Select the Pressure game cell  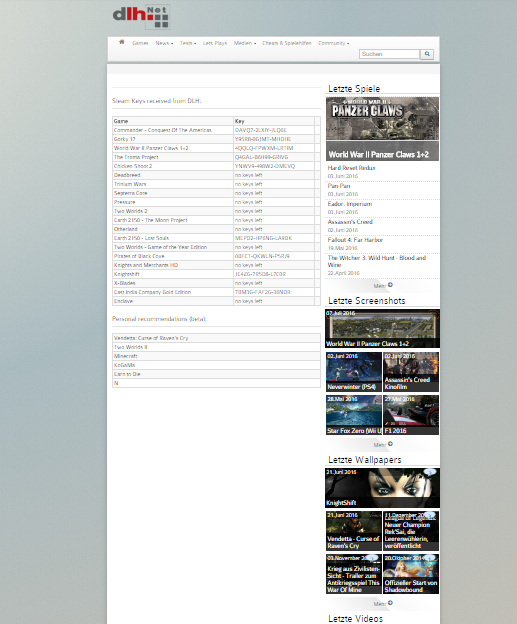point(173,202)
